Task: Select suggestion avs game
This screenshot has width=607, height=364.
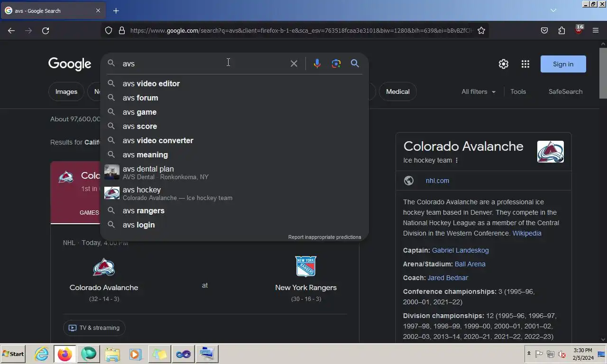Action: point(234,112)
